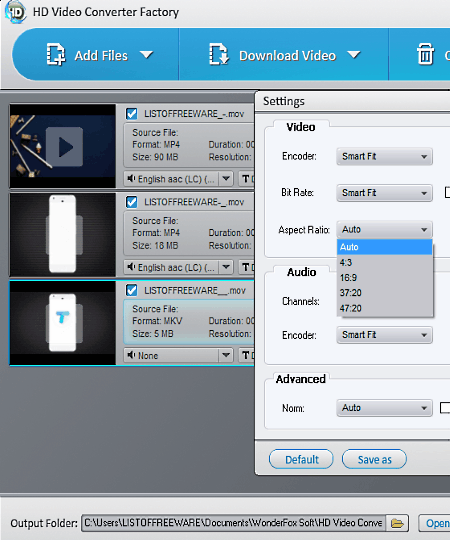
Task: Click the Download Video button label
Action: pos(287,55)
